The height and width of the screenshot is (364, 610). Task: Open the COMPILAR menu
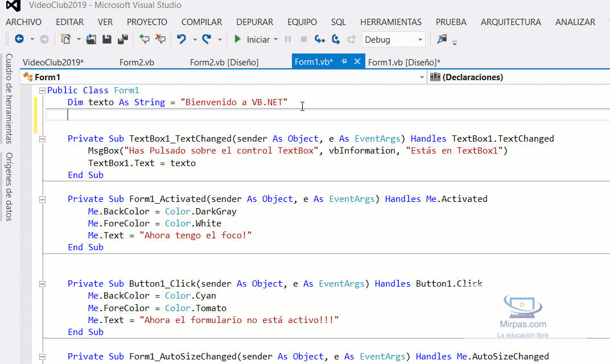[201, 22]
